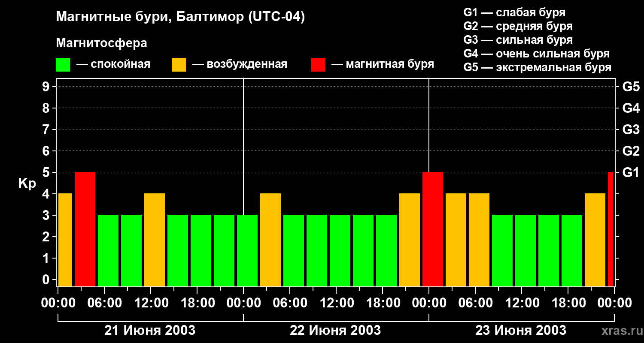Select the red bar at start of 23 Июня
The image size is (644, 343).
click(x=433, y=229)
